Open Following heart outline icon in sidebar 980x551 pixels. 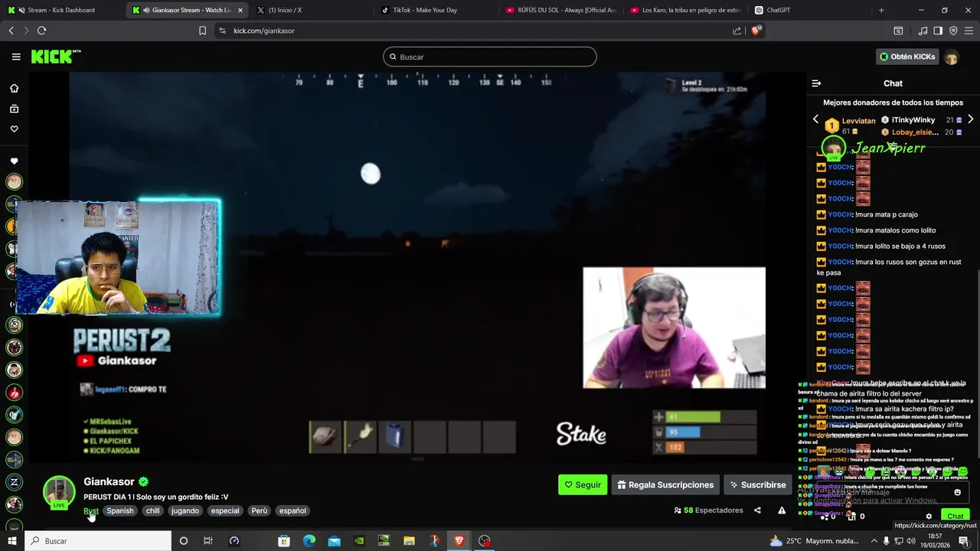click(x=14, y=129)
